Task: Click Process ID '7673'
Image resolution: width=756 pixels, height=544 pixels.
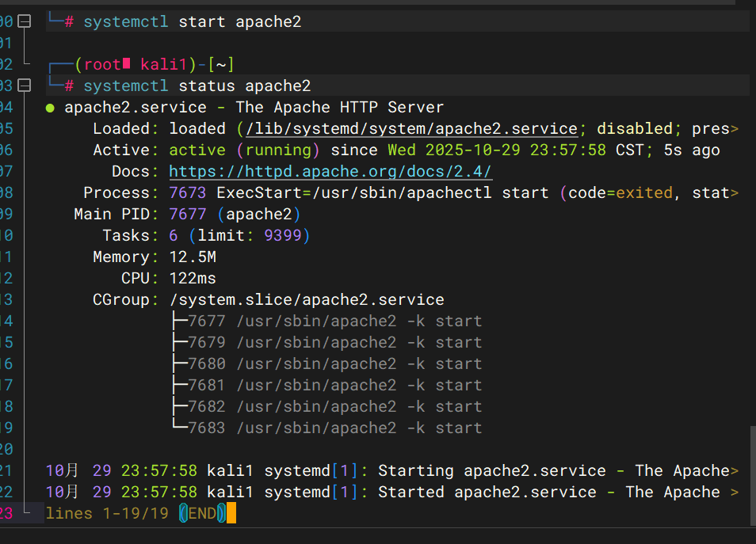Action: pyautogui.click(x=188, y=192)
